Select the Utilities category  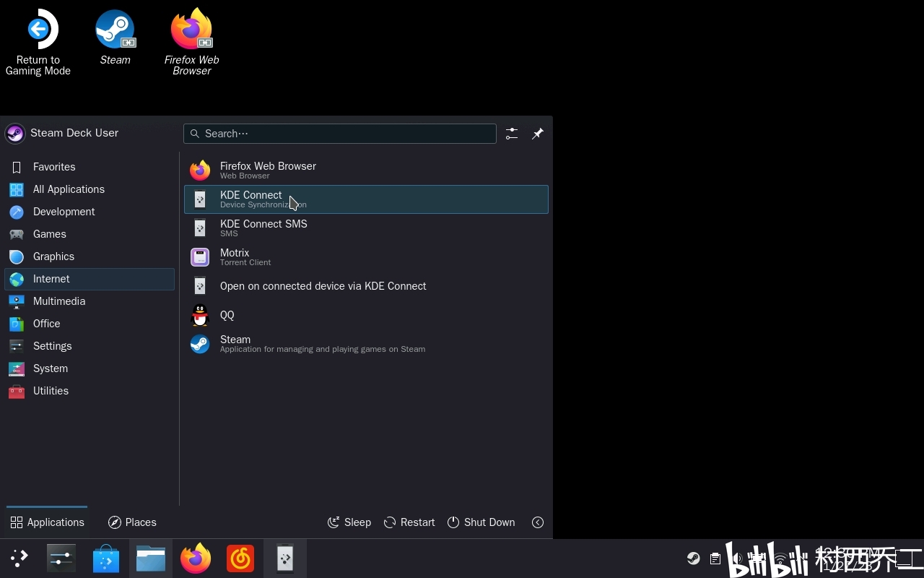[90, 391]
